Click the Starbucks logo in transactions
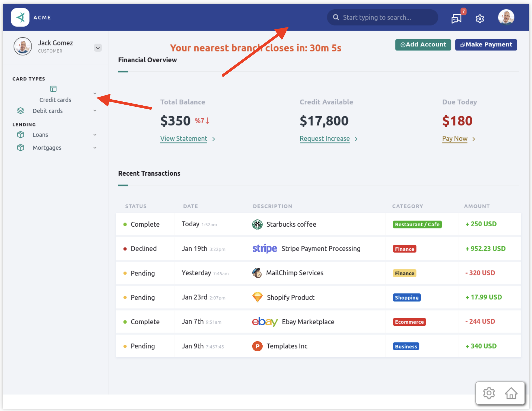Image resolution: width=532 pixels, height=411 pixels. (257, 224)
